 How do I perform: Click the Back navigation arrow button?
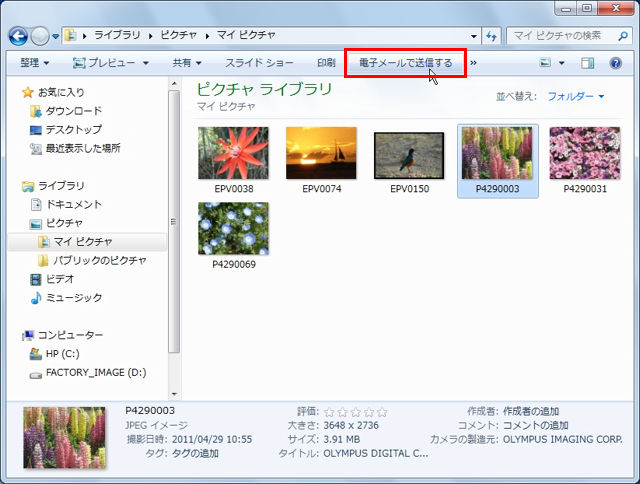coord(18,36)
